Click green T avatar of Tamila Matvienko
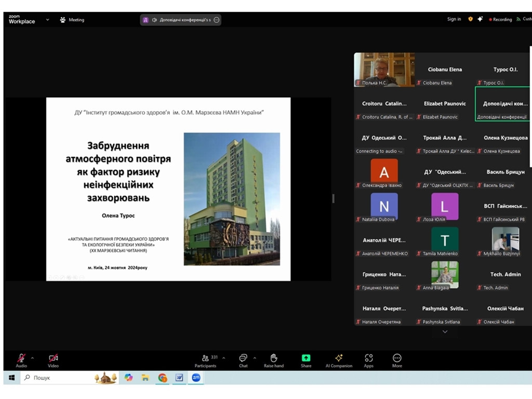The width and height of the screenshot is (532, 399). point(445,240)
